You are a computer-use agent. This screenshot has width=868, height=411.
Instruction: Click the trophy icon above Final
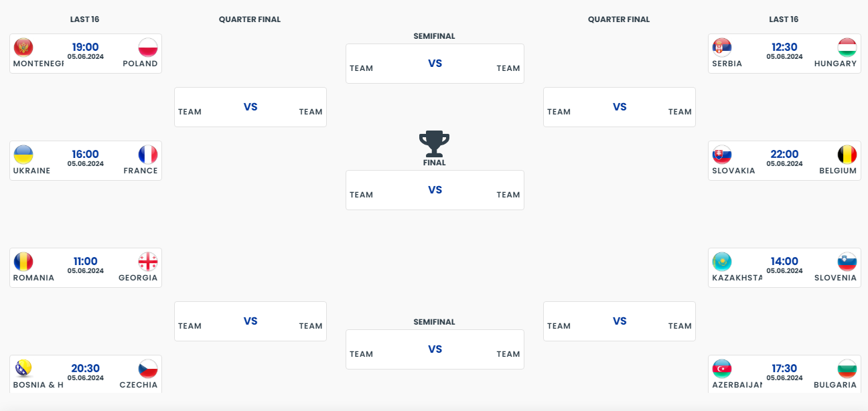(x=435, y=144)
